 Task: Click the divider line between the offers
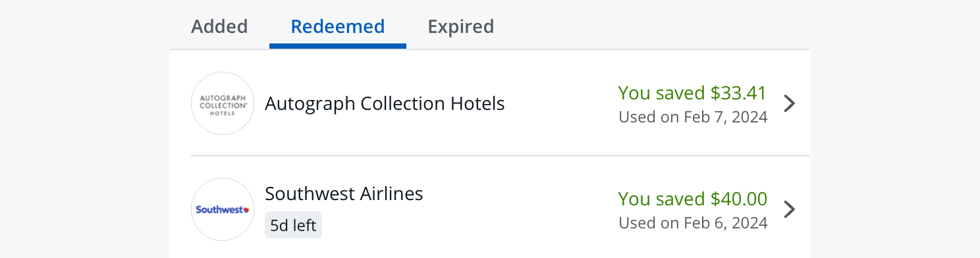501,156
